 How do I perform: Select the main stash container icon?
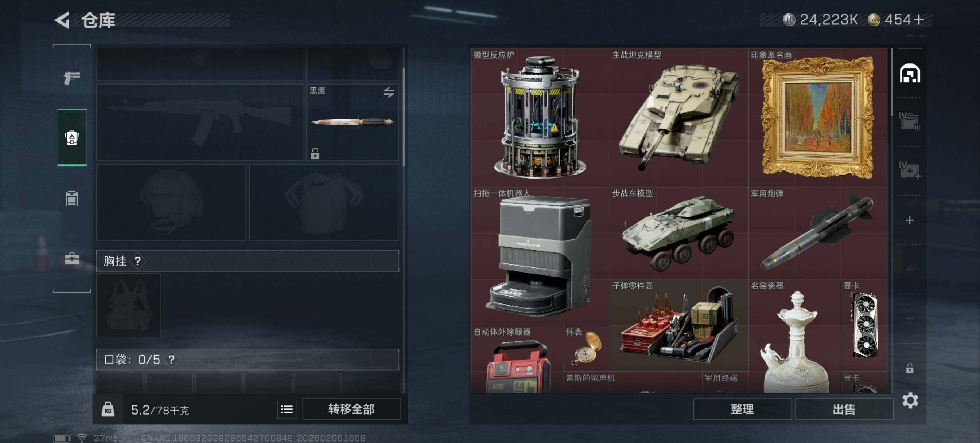tap(910, 74)
